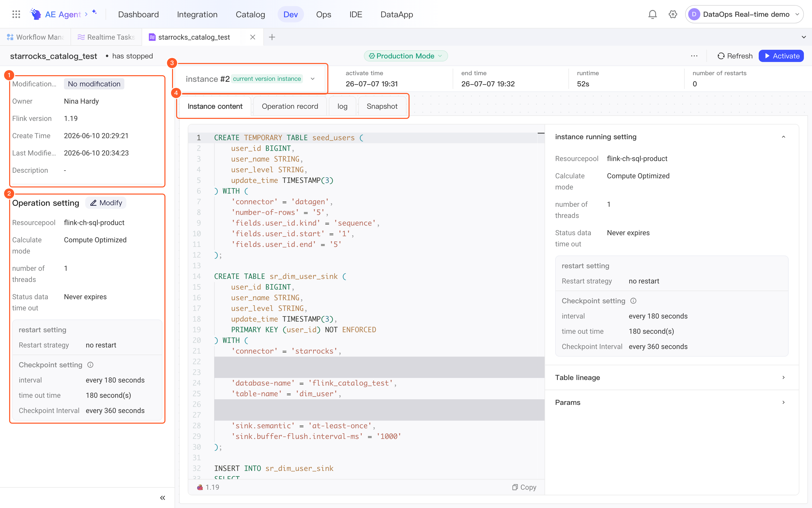Click the Activate button
Image resolution: width=812 pixels, height=508 pixels.
click(x=781, y=56)
